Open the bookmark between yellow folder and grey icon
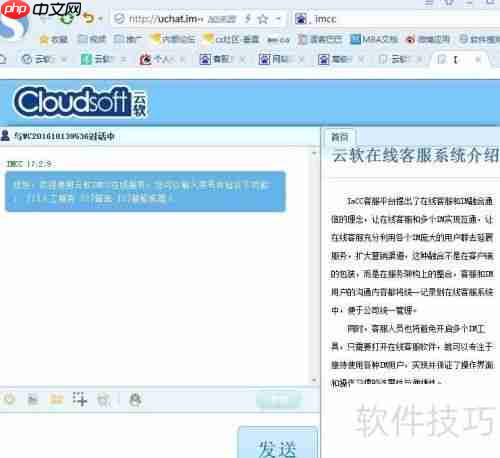Image resolution: width=500 pixels, height=458 pixels. click(278, 40)
